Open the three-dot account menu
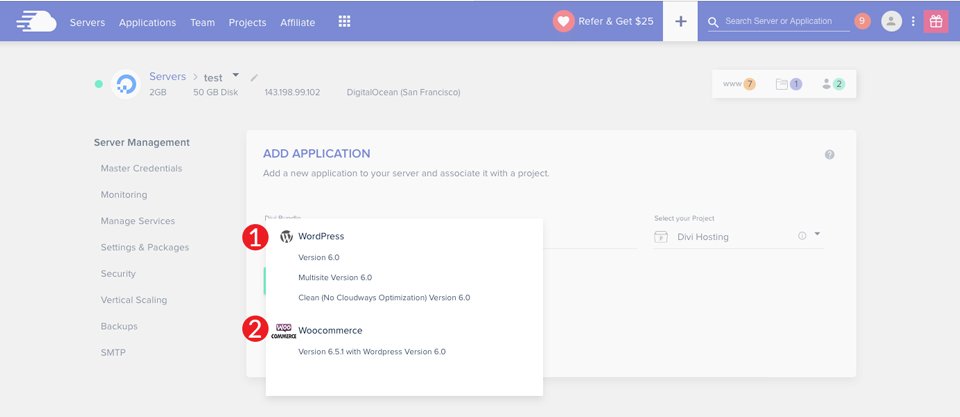960x417 pixels. tap(913, 21)
